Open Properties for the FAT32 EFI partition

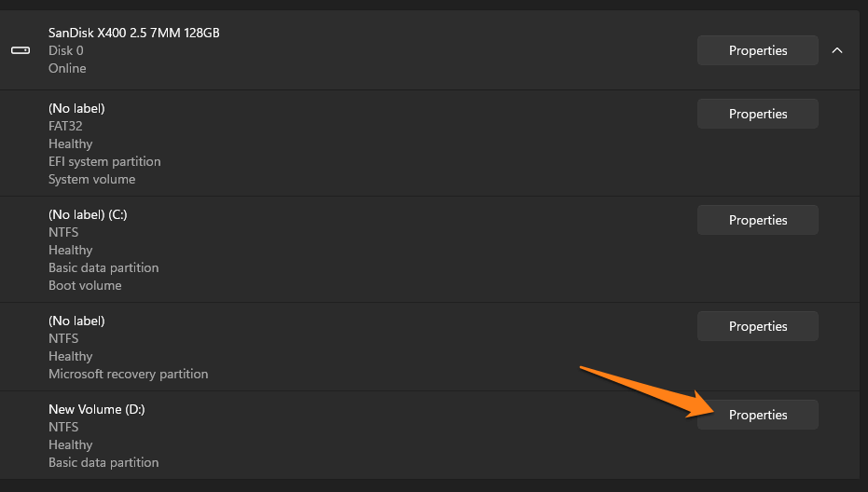tap(757, 114)
